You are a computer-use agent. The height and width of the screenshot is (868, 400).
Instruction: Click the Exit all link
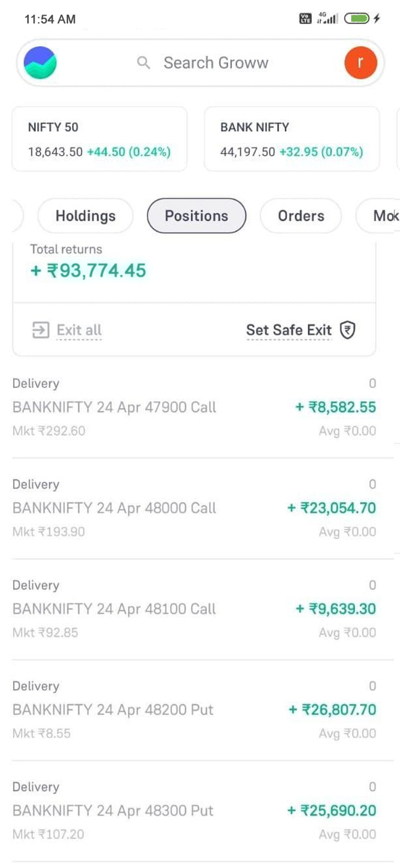79,330
